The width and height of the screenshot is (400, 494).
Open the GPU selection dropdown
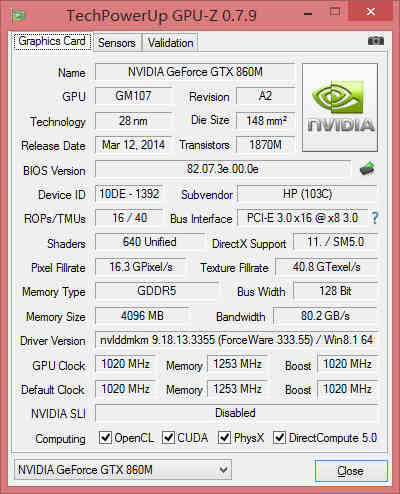coord(123,470)
